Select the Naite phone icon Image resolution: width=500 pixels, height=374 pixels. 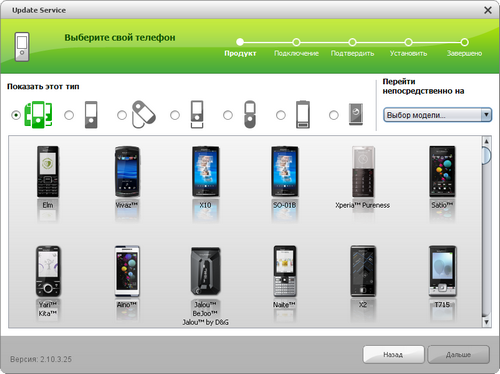click(284, 271)
